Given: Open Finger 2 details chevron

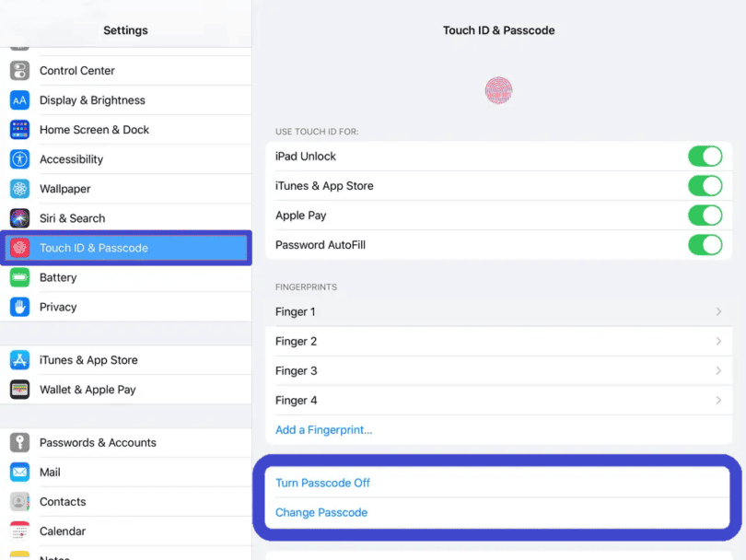Looking at the screenshot, I should coord(718,341).
